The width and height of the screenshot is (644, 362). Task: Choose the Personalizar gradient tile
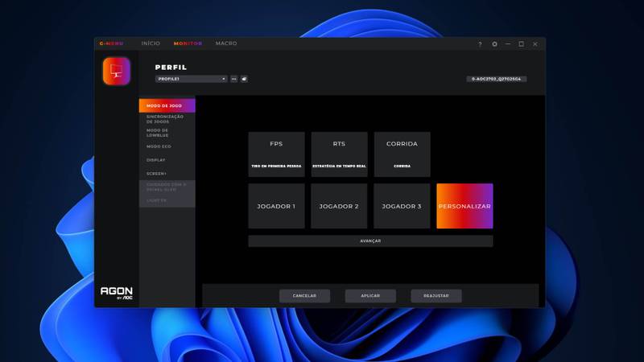[465, 206]
